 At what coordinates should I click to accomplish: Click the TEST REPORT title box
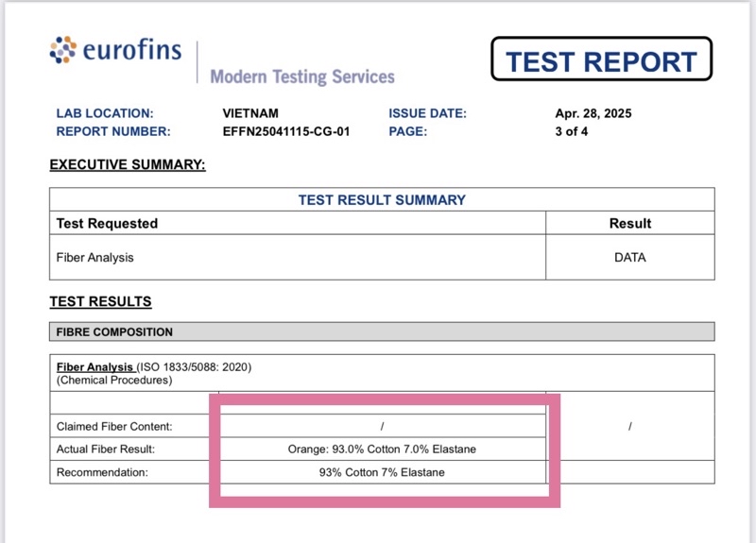601,59
